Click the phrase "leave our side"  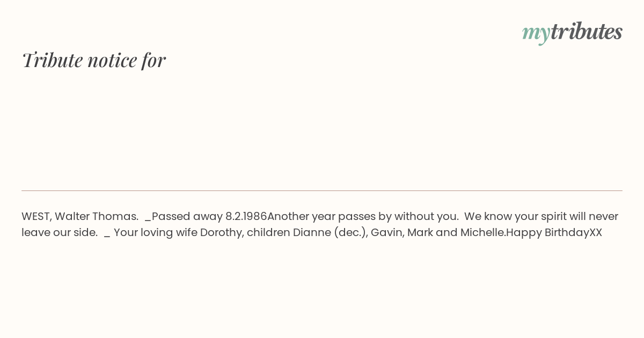(x=58, y=232)
